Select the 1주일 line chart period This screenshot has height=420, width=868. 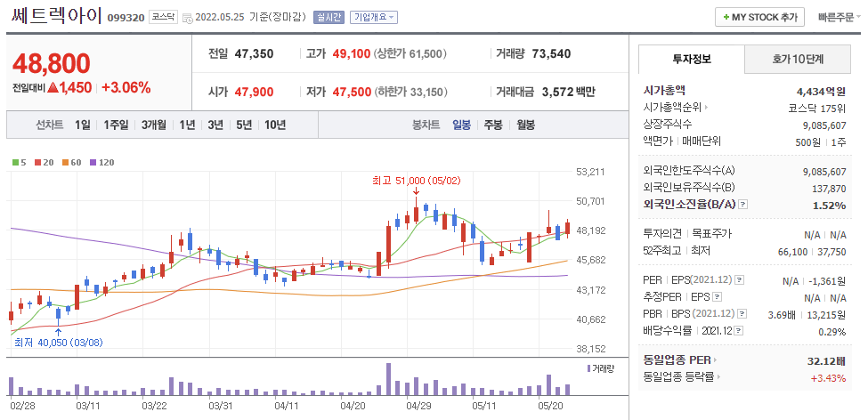pos(116,125)
